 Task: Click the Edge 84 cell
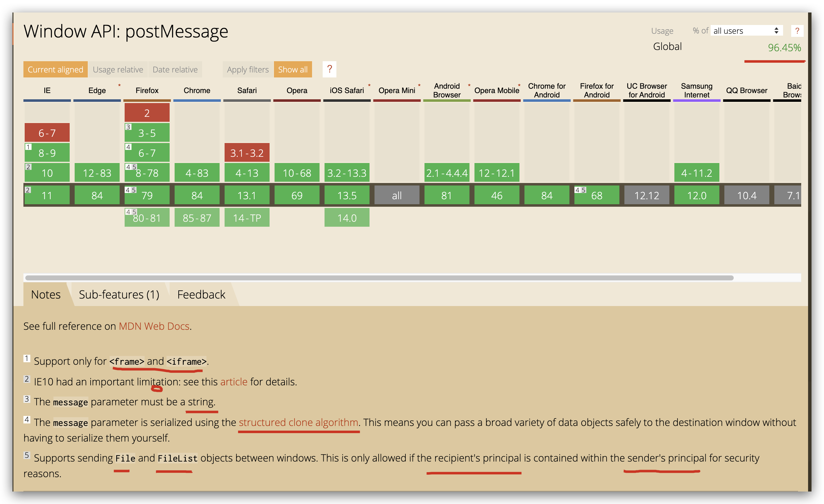click(97, 195)
